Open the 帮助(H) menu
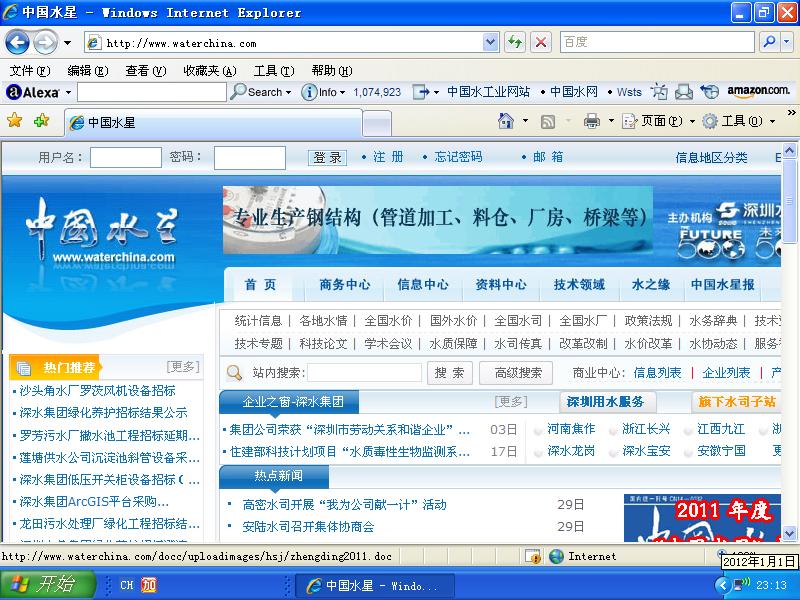Image resolution: width=800 pixels, height=600 pixels. [332, 70]
